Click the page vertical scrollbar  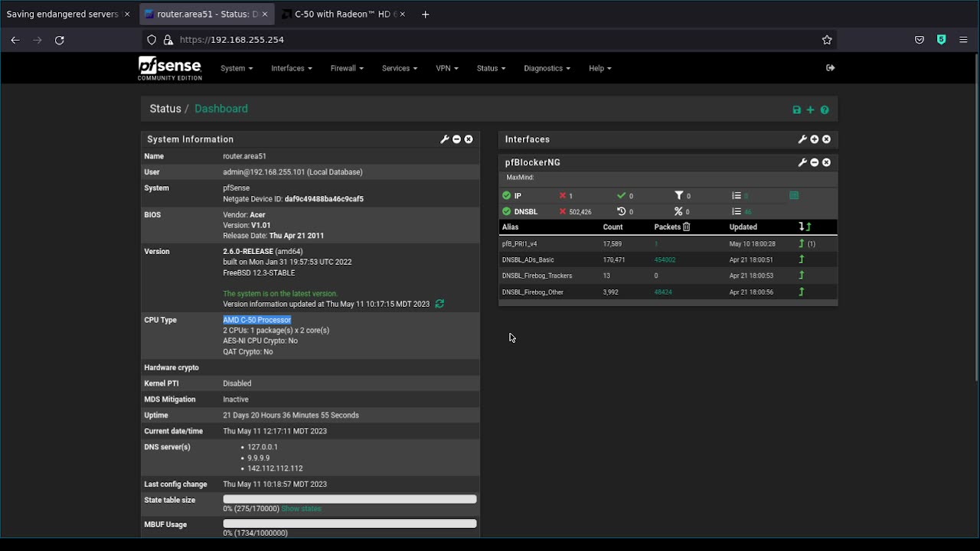(x=976, y=218)
